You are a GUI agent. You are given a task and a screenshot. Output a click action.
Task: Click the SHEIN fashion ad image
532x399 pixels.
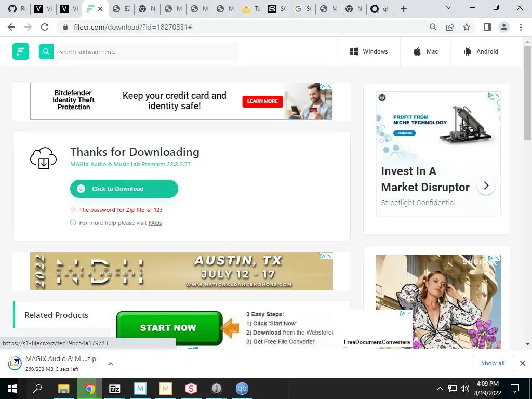tap(438, 302)
